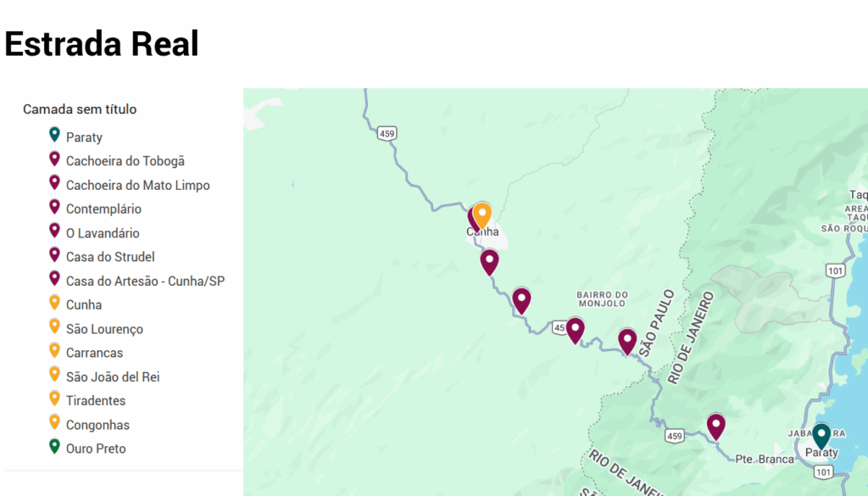Open the Congonhas legend entry
This screenshot has width=868, height=496.
[97, 425]
